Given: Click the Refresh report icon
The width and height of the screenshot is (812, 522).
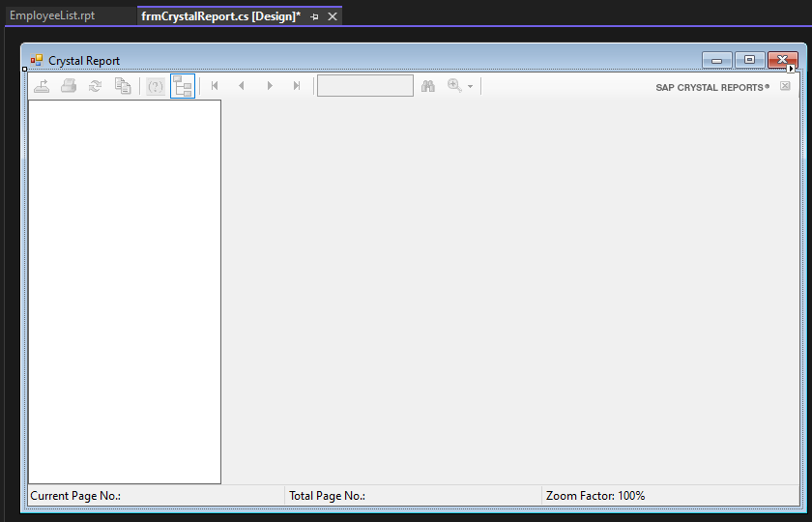Looking at the screenshot, I should (96, 86).
